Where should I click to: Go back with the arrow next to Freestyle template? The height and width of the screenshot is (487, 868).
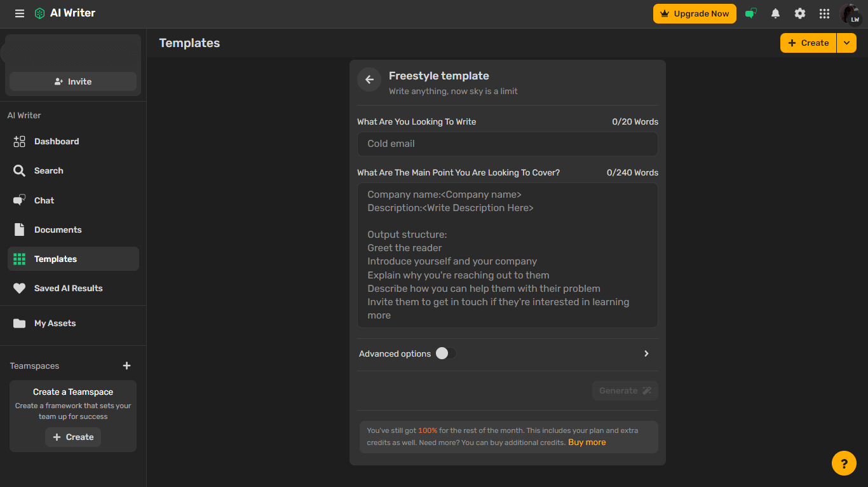tap(369, 80)
